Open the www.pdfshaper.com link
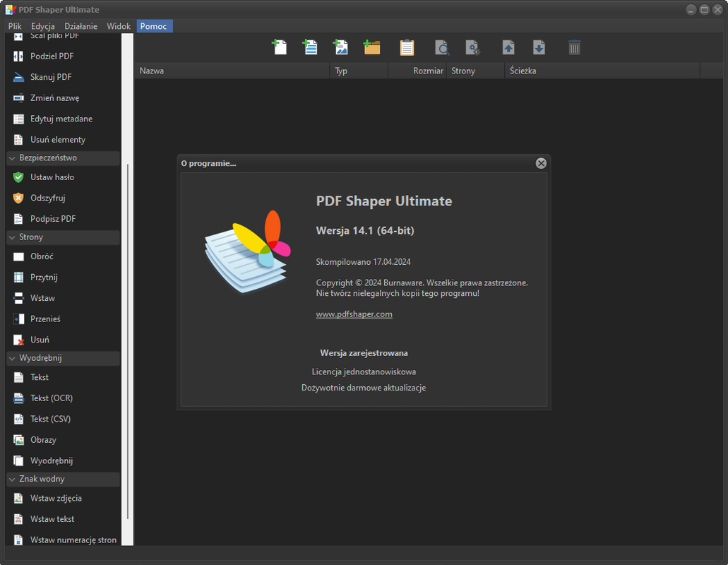 tap(354, 314)
